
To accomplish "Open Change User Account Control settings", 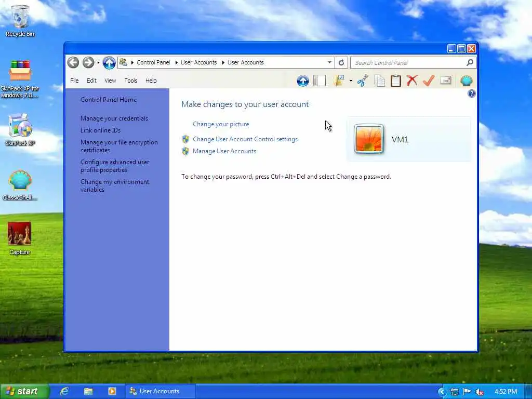I will pyautogui.click(x=245, y=139).
